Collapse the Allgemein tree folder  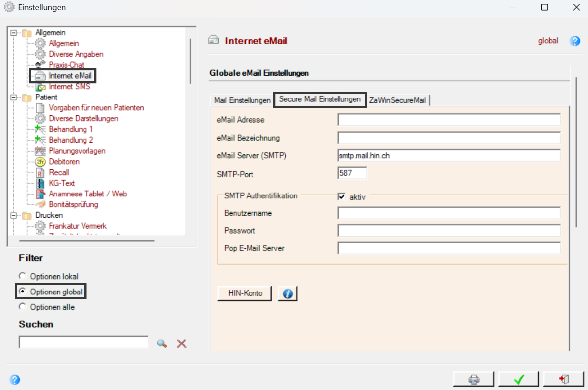tap(14, 33)
